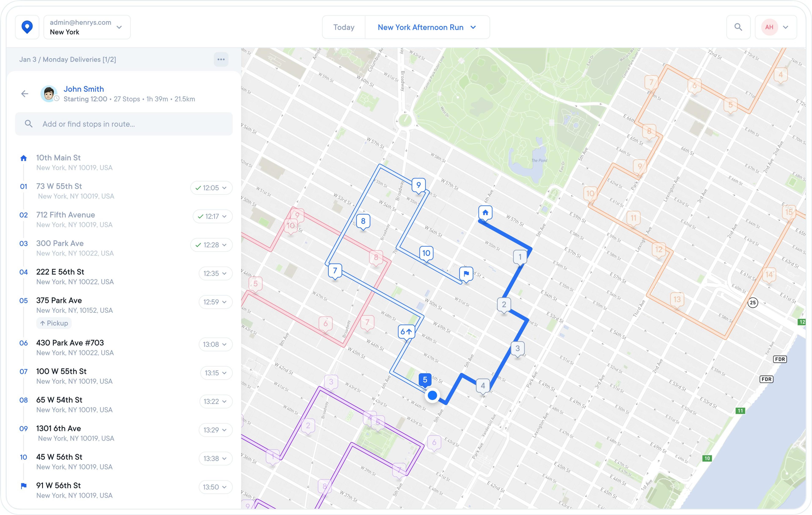Select the Today tab
Viewport: 812px width, 515px height.
point(344,27)
